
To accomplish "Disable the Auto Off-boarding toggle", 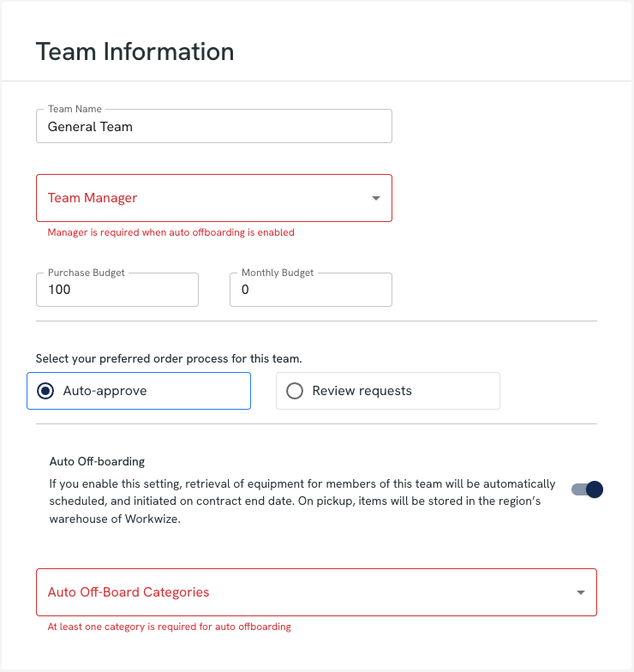I will click(x=588, y=489).
